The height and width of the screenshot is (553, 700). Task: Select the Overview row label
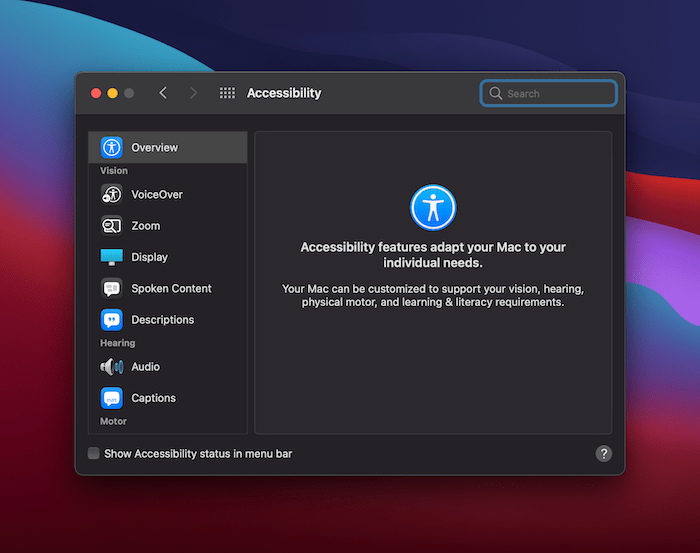click(154, 148)
